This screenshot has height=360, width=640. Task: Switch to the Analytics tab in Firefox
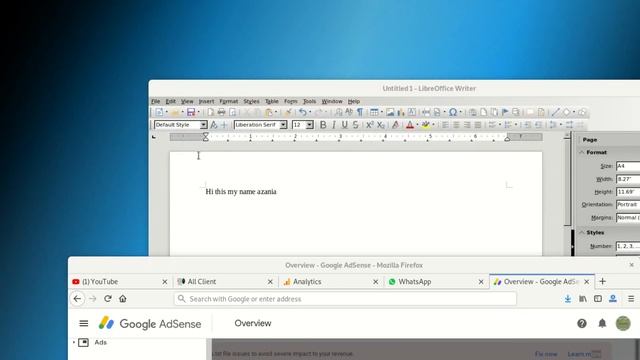331,282
